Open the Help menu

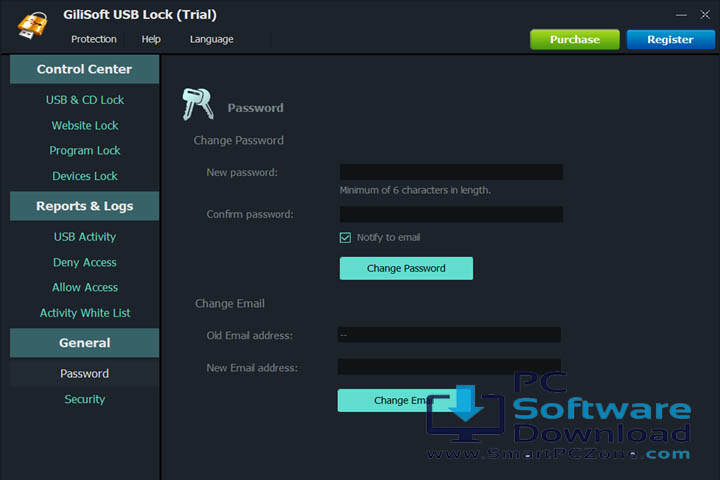click(x=151, y=40)
